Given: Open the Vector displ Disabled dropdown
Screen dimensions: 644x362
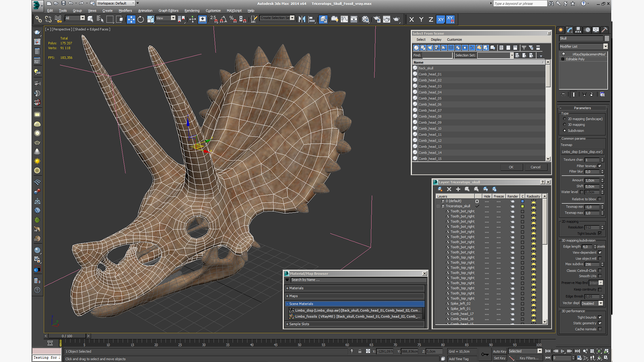Looking at the screenshot, I should (x=601, y=303).
